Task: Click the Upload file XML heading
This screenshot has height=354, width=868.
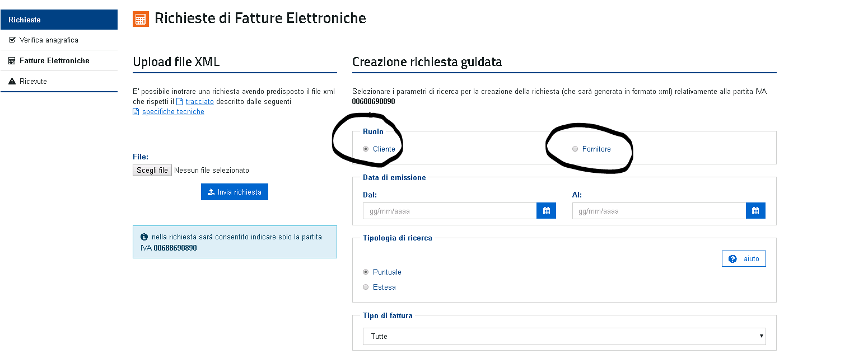Action: pyautogui.click(x=176, y=62)
